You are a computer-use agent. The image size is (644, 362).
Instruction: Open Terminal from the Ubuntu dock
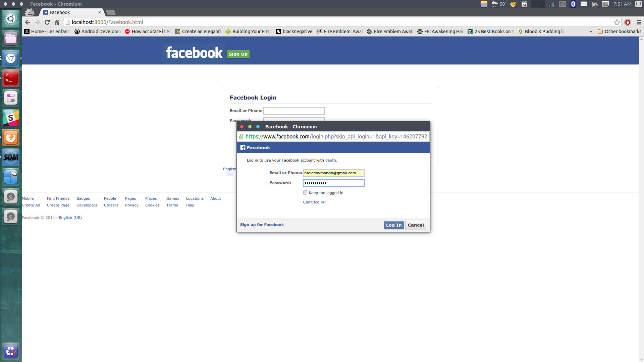click(x=11, y=78)
